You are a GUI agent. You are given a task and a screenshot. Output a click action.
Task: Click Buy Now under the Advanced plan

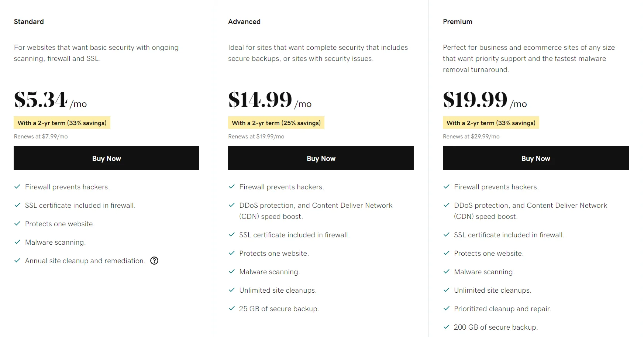pyautogui.click(x=321, y=158)
